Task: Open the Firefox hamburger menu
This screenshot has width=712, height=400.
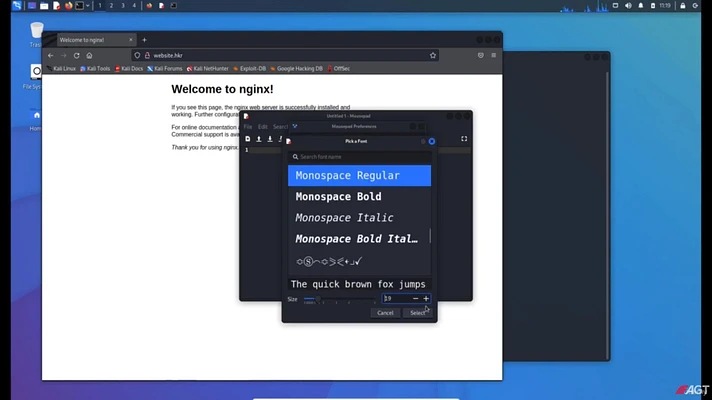Action: [x=494, y=55]
